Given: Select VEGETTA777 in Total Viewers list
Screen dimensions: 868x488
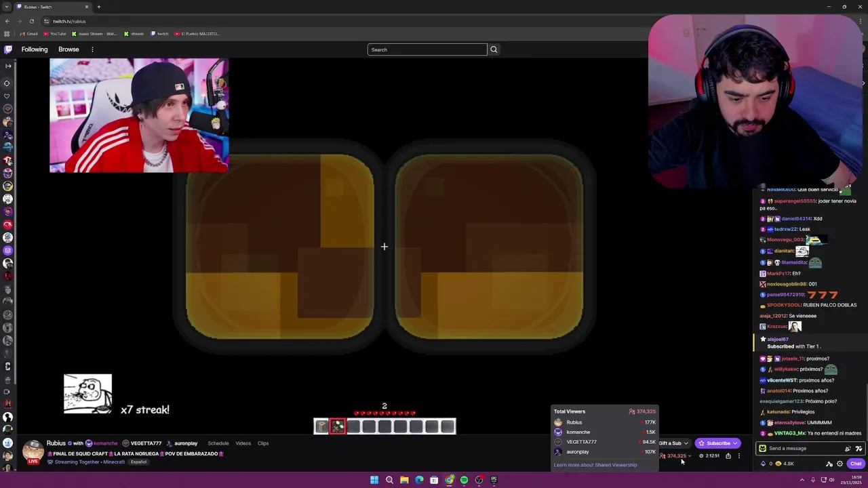Looking at the screenshot, I should 605,442.
